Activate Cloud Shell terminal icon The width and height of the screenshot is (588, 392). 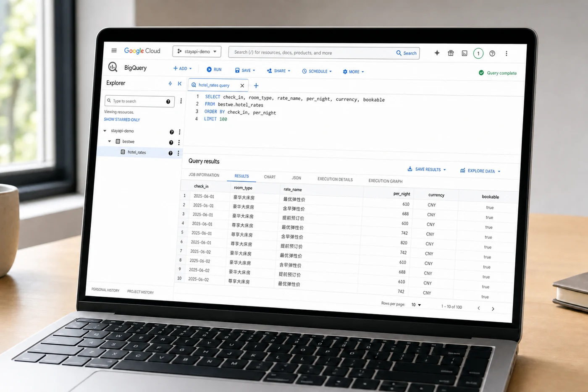click(465, 53)
